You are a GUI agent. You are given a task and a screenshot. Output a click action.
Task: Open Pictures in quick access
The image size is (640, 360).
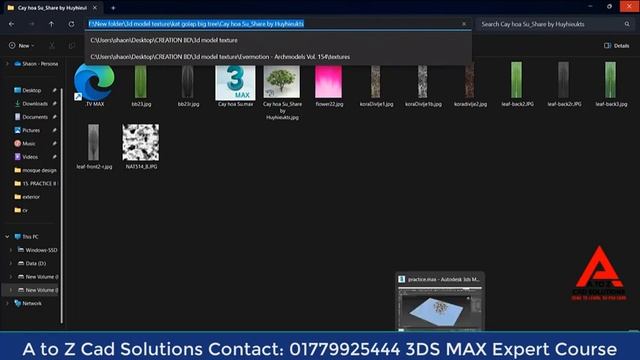click(31, 130)
